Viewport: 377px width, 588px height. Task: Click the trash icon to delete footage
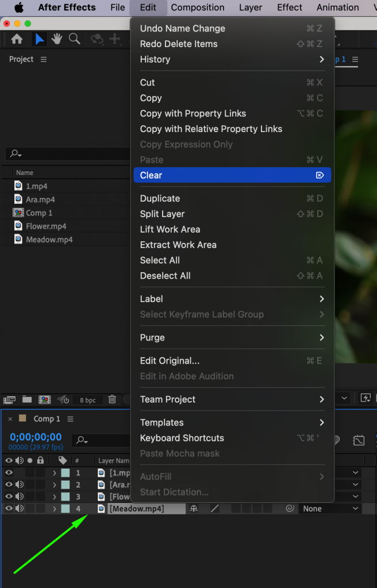coord(112,399)
